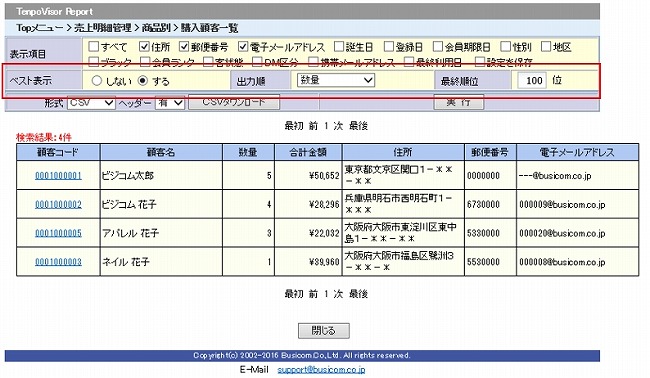Open customer code 0001000005 link
650x378 pixels.
tap(58, 233)
